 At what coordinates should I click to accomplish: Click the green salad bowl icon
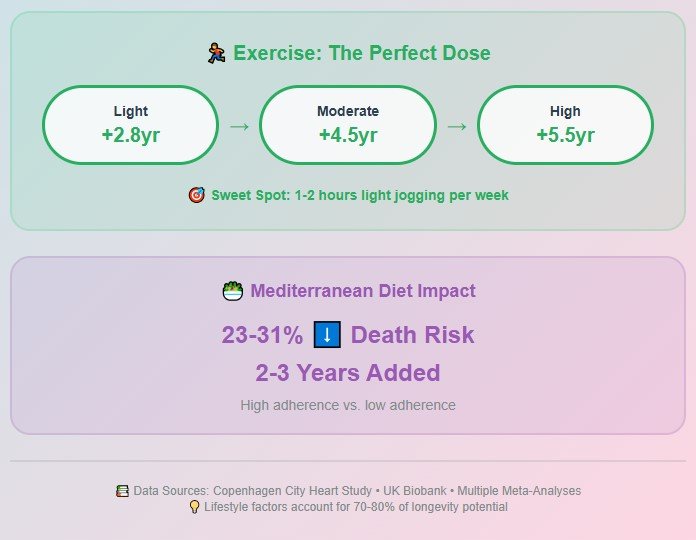(233, 291)
